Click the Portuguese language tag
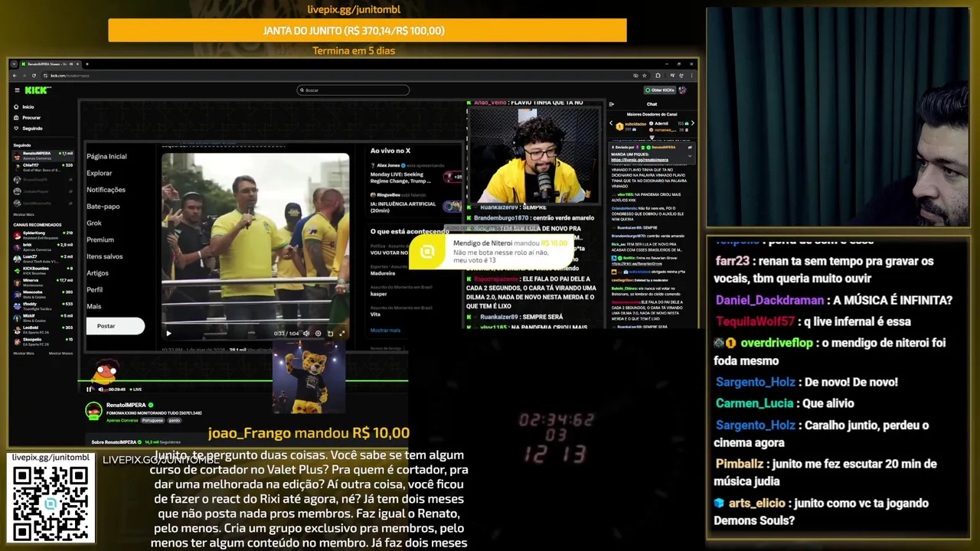Screen dimensions: 980x551 point(152,420)
